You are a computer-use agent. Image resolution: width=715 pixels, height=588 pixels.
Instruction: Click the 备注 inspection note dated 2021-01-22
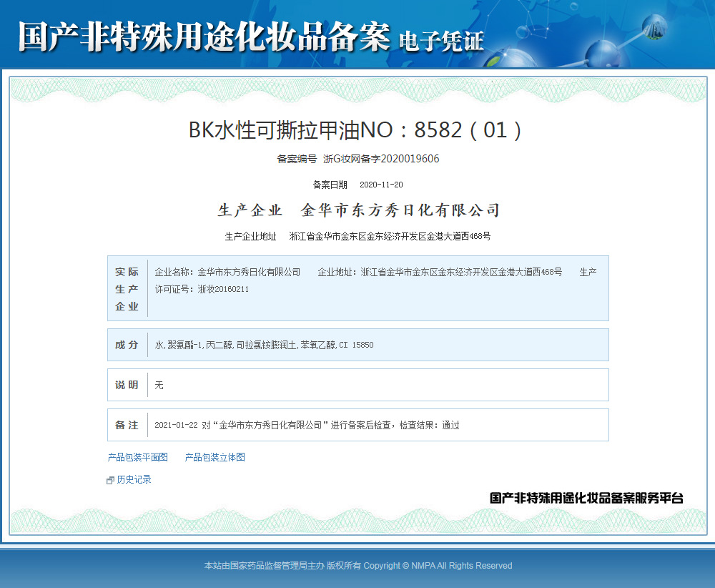(307, 425)
